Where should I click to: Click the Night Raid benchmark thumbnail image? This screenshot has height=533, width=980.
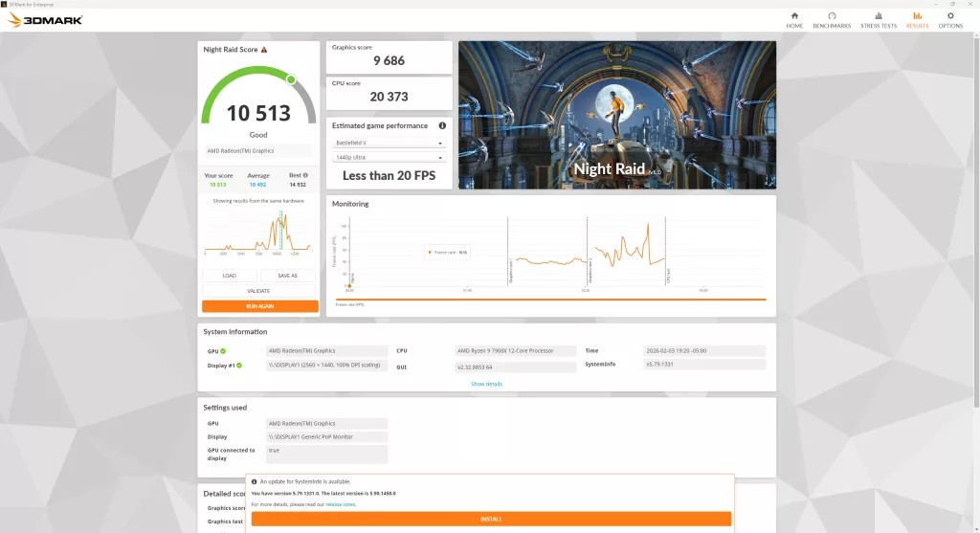pos(616,115)
